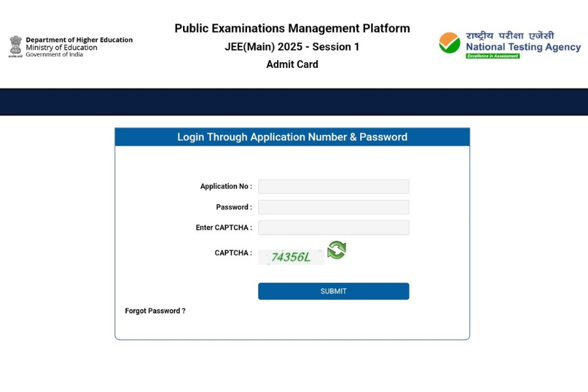Click the National Testing Agency name text

tap(522, 47)
